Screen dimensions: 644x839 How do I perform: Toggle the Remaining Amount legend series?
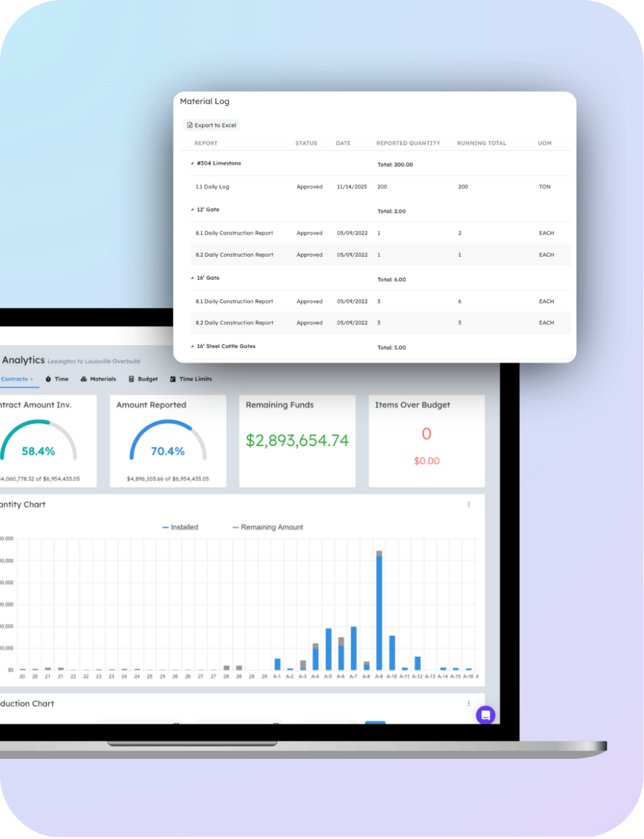click(268, 527)
